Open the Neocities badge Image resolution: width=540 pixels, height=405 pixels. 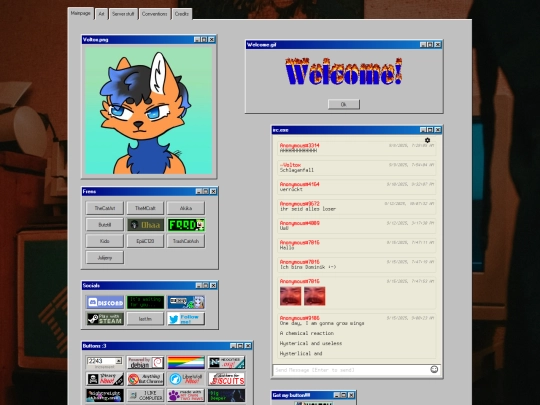(226, 363)
